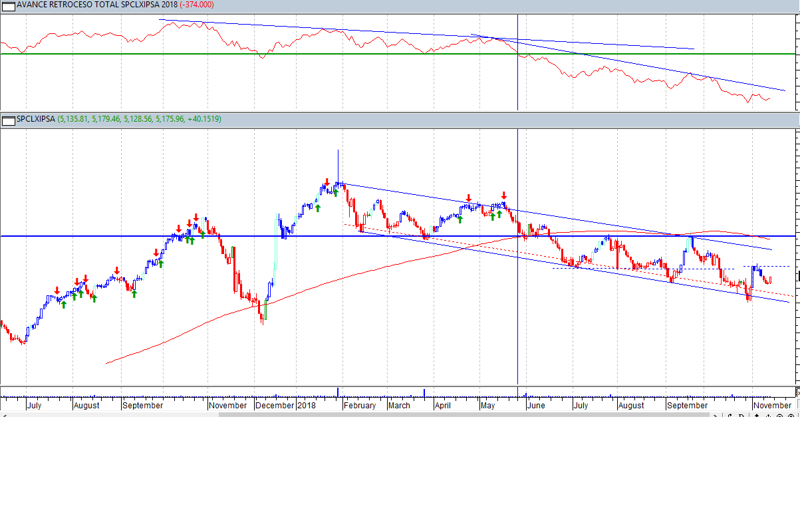The image size is (800, 532).
Task: Click the February label on the date axis
Action: tap(360, 405)
